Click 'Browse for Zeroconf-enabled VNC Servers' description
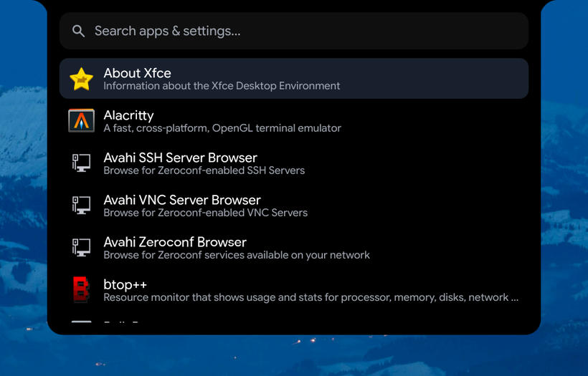 pyautogui.click(x=206, y=213)
